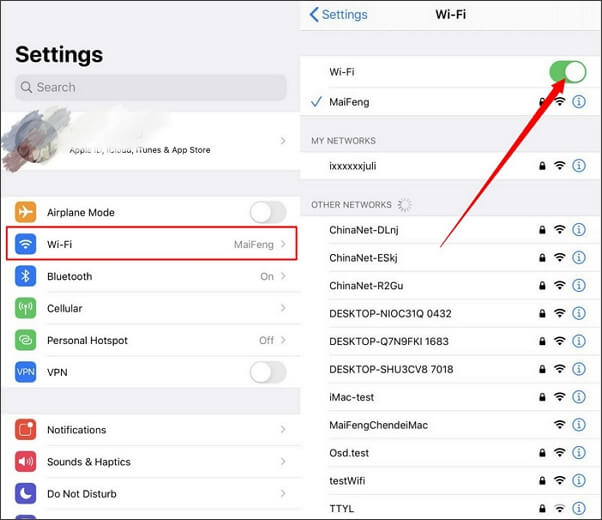The width and height of the screenshot is (602, 520).
Task: Tap the Settings search field
Action: tap(150, 87)
